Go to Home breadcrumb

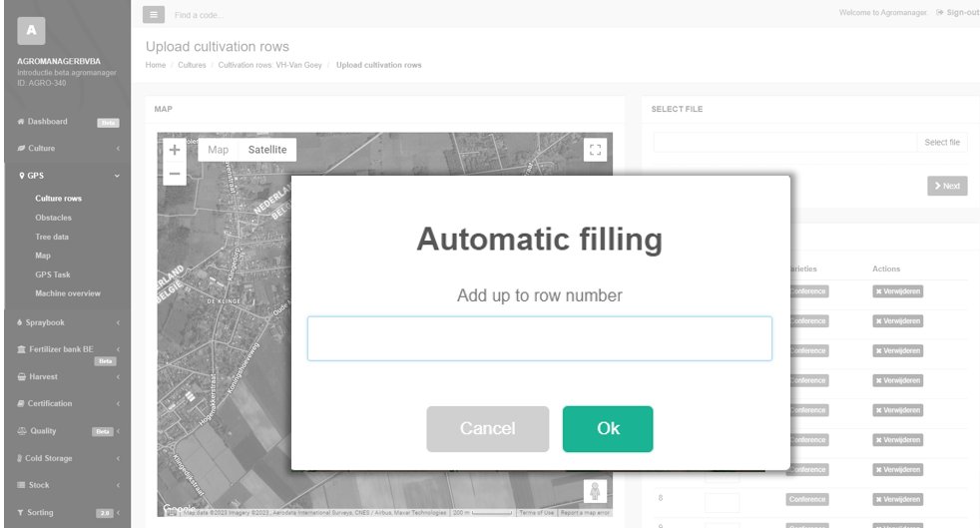coord(156,65)
